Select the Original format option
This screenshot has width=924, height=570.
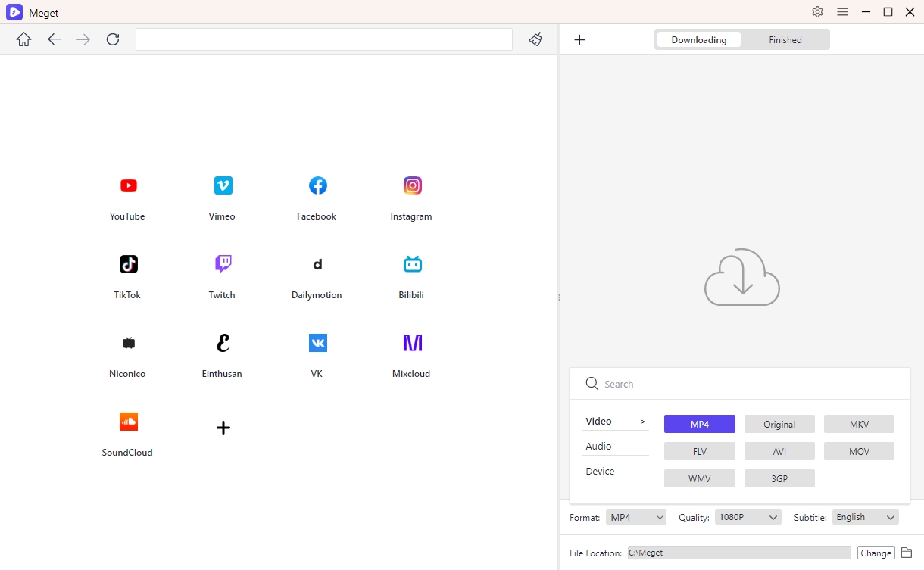point(779,425)
